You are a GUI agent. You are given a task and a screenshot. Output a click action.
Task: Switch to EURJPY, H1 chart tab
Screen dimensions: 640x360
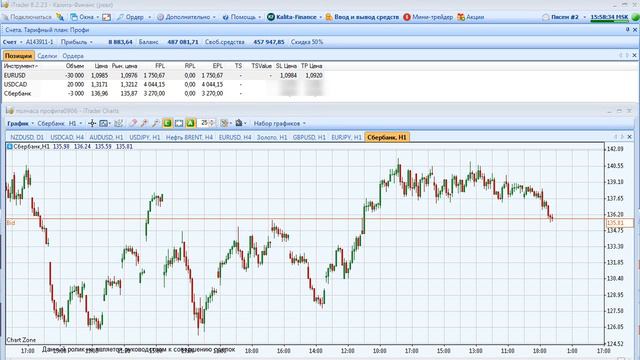click(346, 138)
